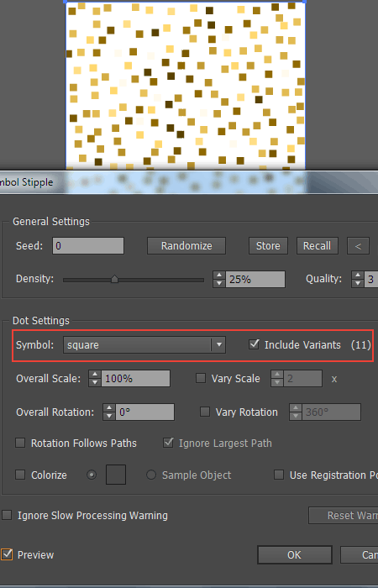Click the Recall button
Screen dimensions: 378x588
coord(318,246)
